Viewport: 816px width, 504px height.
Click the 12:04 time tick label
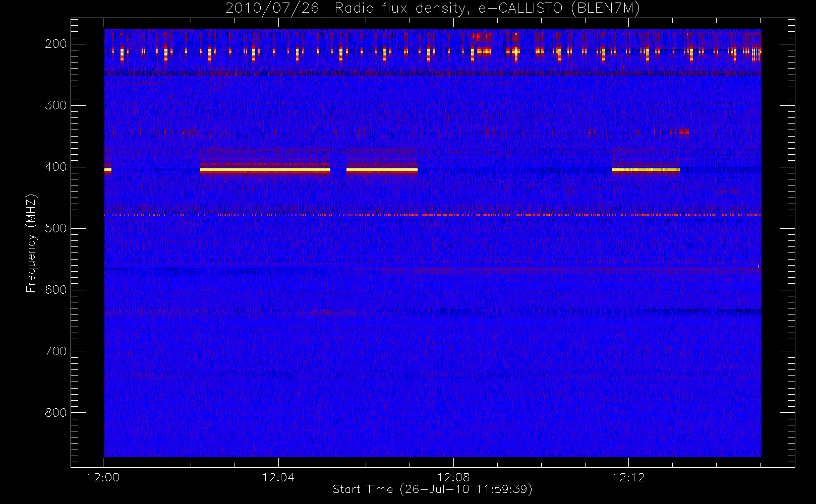click(278, 477)
